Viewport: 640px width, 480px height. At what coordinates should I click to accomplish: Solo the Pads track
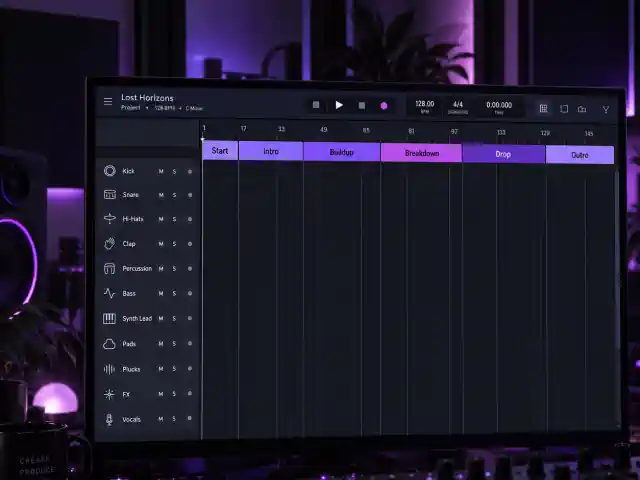click(x=174, y=344)
